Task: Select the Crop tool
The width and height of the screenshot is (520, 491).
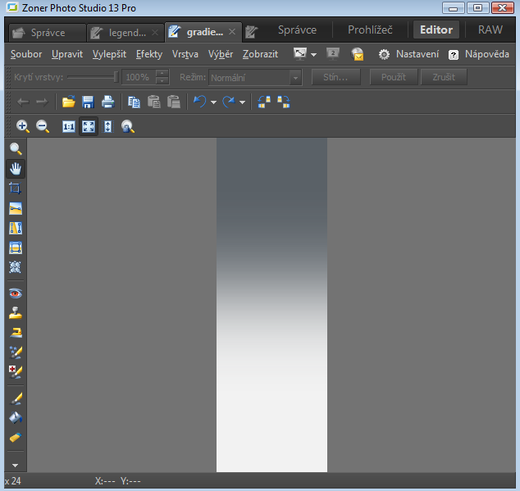Action: (x=15, y=188)
